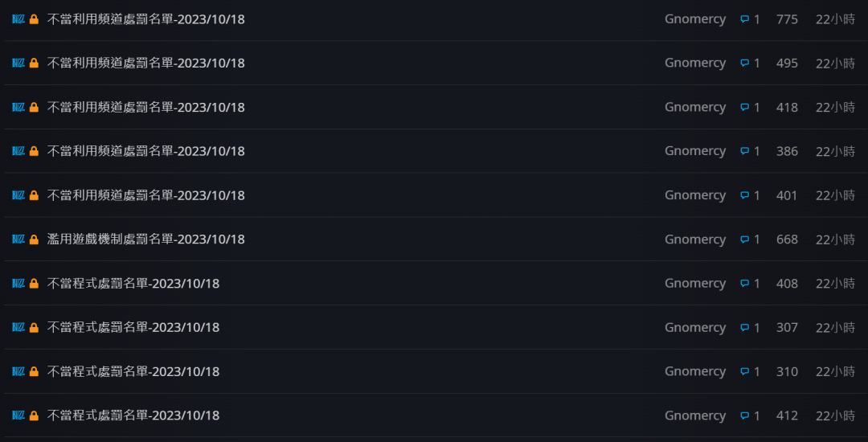Click Gnomercy author on 310-views row
The height and width of the screenshot is (442, 868).
point(695,371)
